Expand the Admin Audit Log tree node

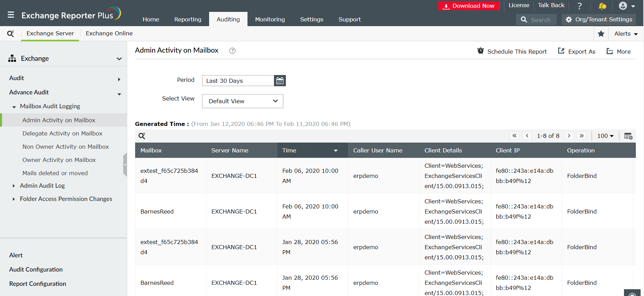pyautogui.click(x=14, y=186)
